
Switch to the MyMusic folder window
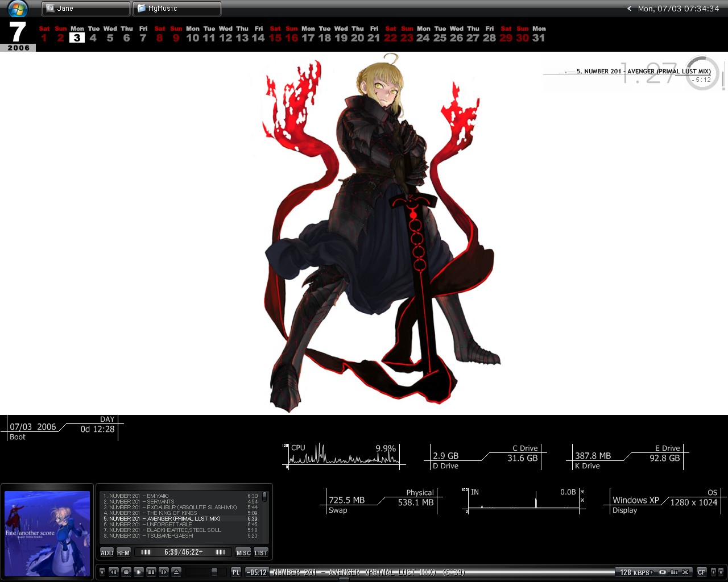click(176, 9)
